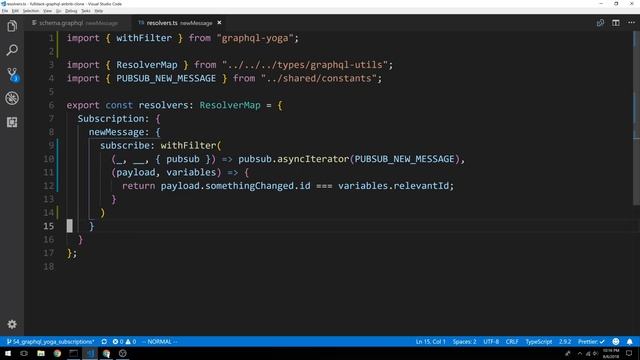Screen dimensions: 640x360
Task: Open the Go menu
Action: (58, 11)
